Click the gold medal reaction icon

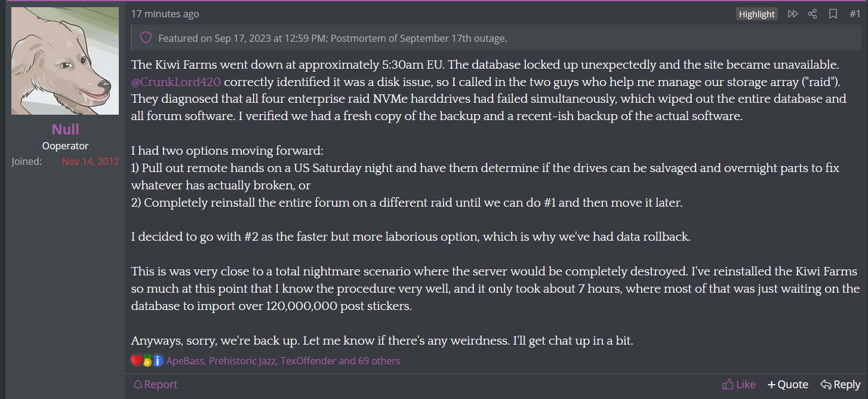tap(147, 361)
